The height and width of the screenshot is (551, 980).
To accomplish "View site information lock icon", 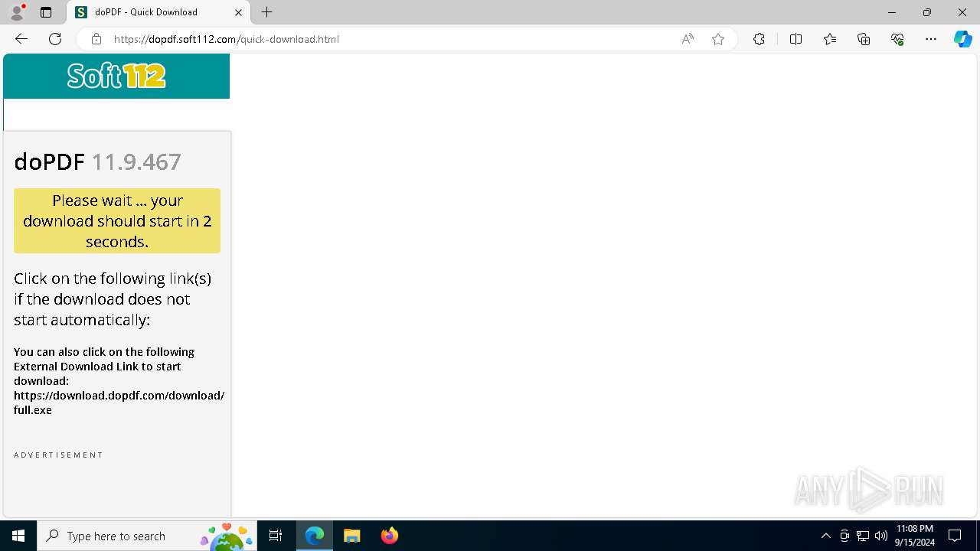I will click(x=96, y=39).
